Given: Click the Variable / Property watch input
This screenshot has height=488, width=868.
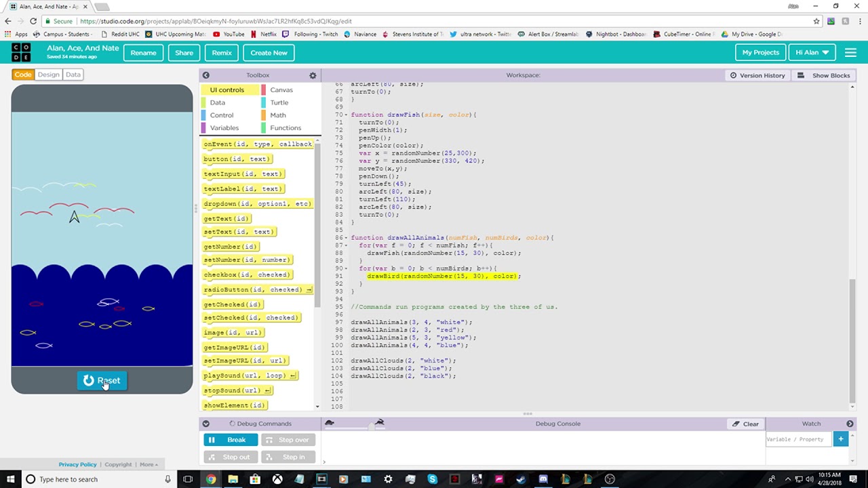Looking at the screenshot, I should (x=799, y=439).
